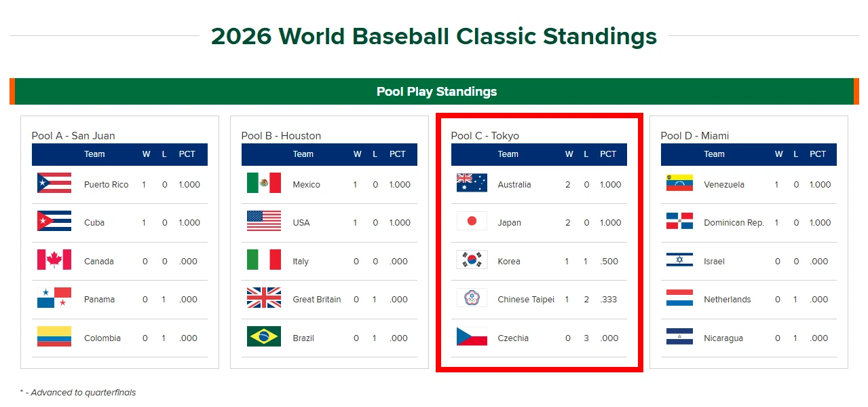Open the Czechia team link
The width and height of the screenshot is (868, 407).
coord(513,338)
